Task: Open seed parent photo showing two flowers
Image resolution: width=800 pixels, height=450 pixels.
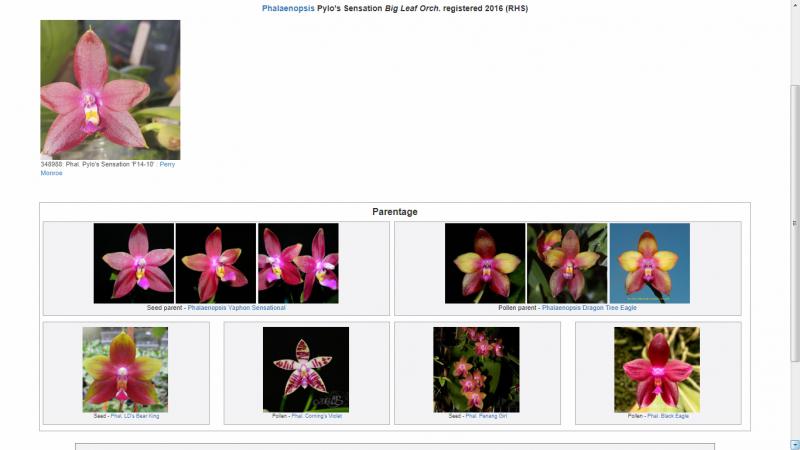Action: coord(298,263)
